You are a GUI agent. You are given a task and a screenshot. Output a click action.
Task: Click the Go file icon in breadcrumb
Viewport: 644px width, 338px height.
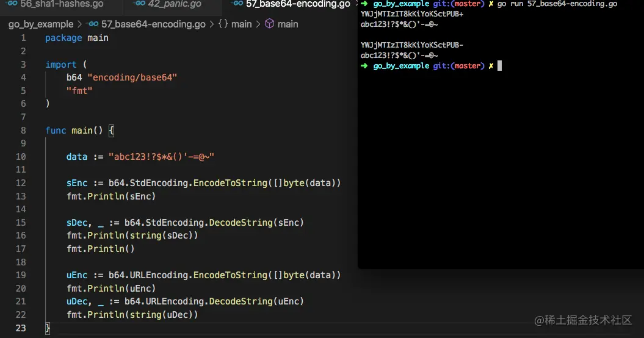[93, 24]
